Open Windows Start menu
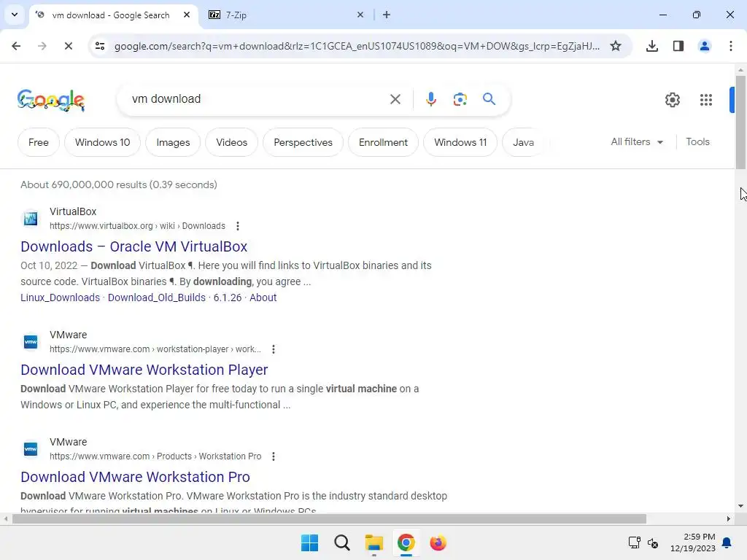747x560 pixels. click(309, 542)
